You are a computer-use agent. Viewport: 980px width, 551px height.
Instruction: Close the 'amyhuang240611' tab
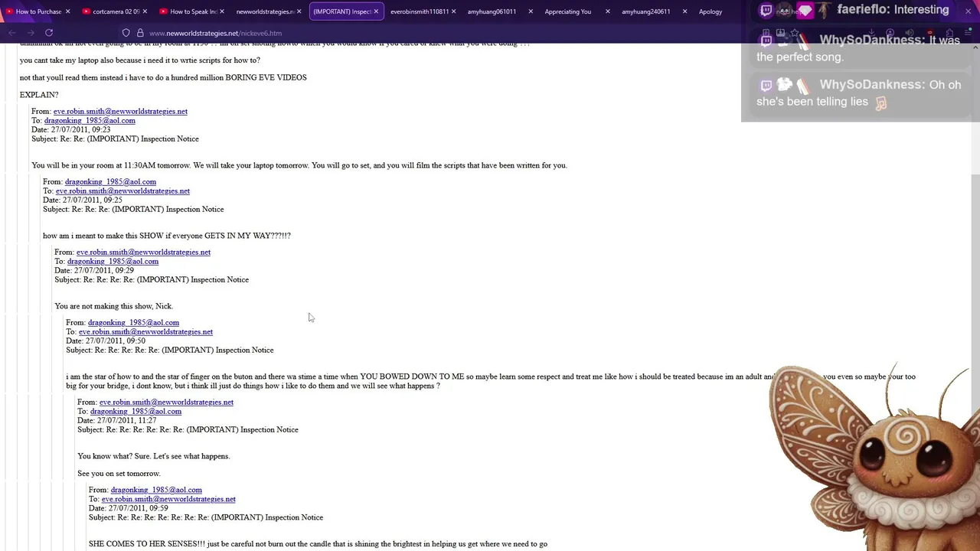684,11
